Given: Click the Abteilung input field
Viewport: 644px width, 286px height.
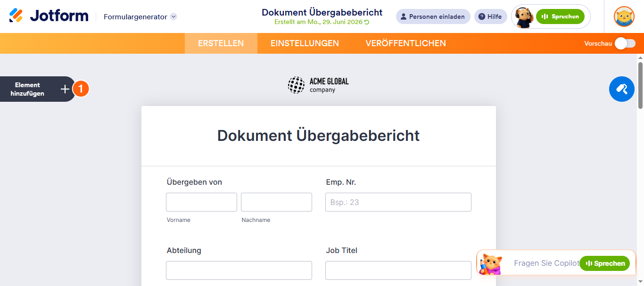Looking at the screenshot, I should pyautogui.click(x=239, y=270).
